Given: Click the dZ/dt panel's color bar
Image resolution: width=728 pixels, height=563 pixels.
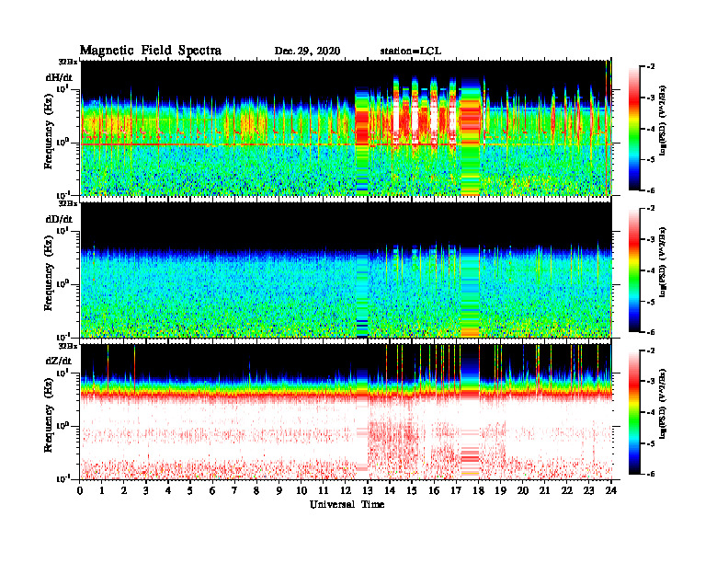Looking at the screenshot, I should coord(634,412).
